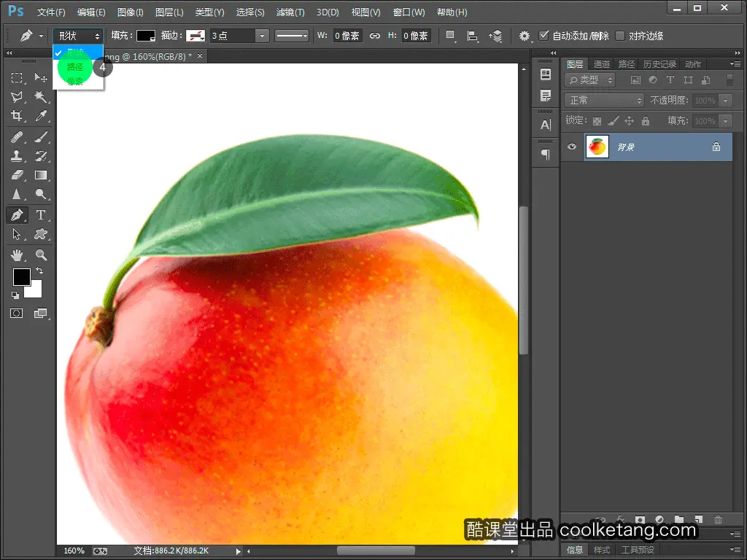Click the height H input field
747x560 pixels.
[416, 36]
